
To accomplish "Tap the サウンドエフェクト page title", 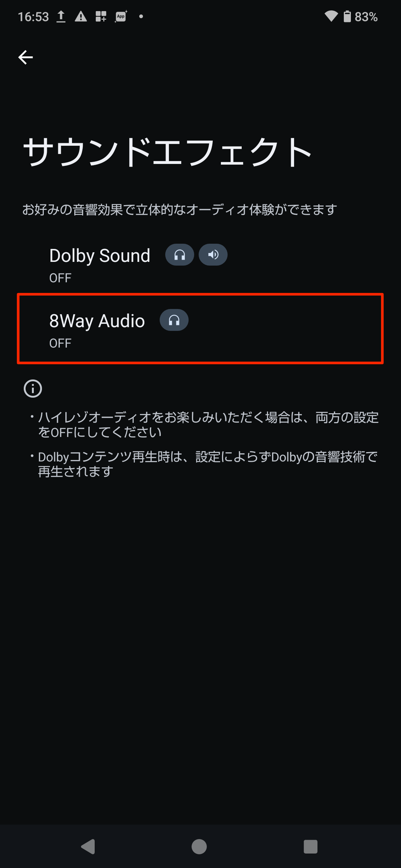I will tap(167, 151).
